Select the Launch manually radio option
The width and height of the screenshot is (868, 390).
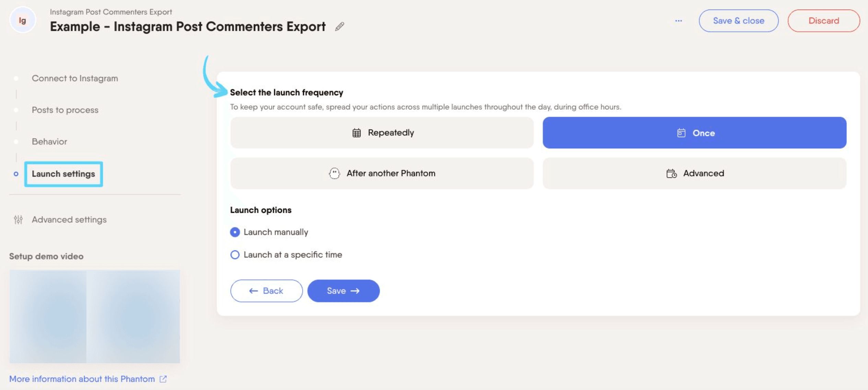point(235,232)
